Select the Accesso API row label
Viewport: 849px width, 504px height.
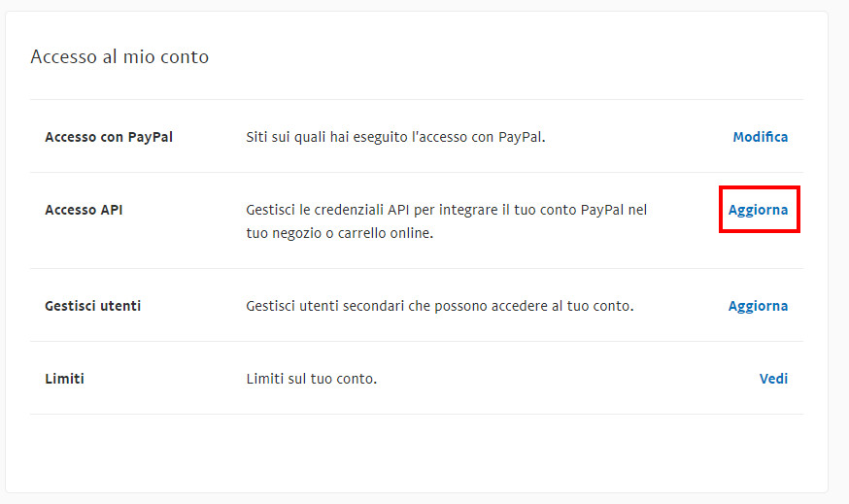click(x=84, y=210)
